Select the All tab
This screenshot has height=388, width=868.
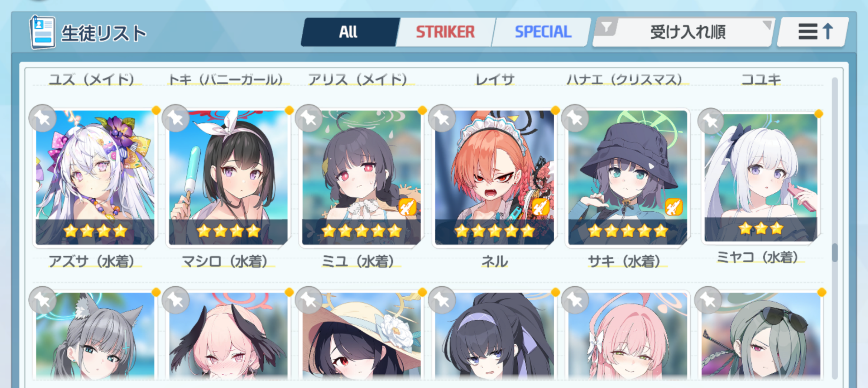tap(349, 32)
